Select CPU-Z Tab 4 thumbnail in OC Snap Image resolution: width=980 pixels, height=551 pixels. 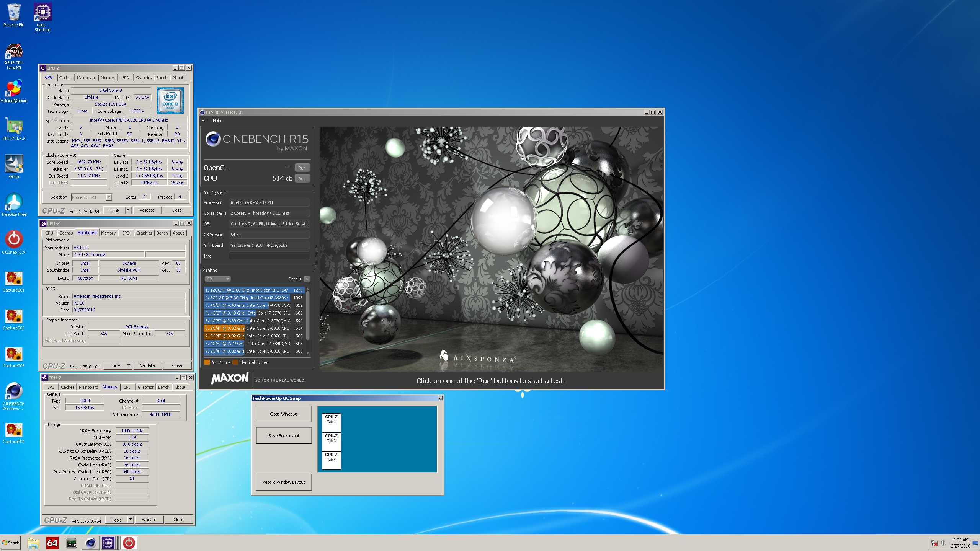click(x=331, y=460)
